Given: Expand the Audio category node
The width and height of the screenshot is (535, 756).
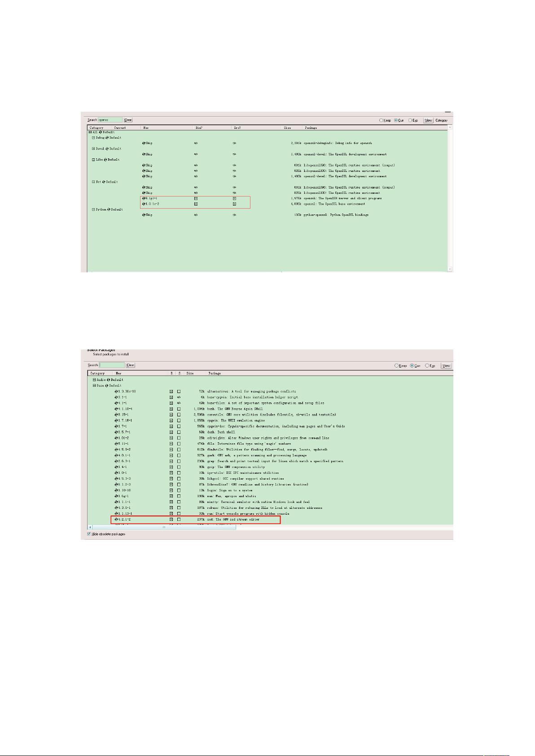Looking at the screenshot, I should coord(94,380).
